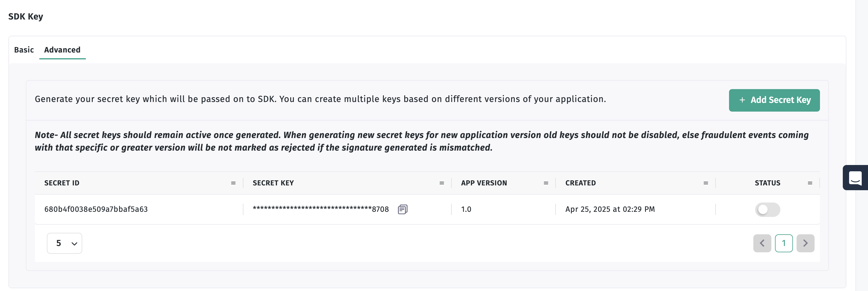Viewport: 868px width, 291px height.
Task: Select page number 1
Action: [783, 243]
